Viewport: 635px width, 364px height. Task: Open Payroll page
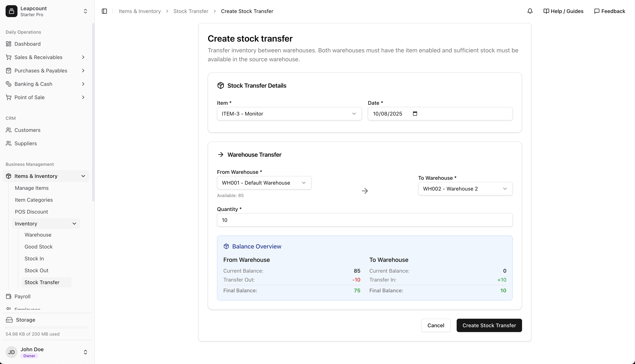pos(22,297)
